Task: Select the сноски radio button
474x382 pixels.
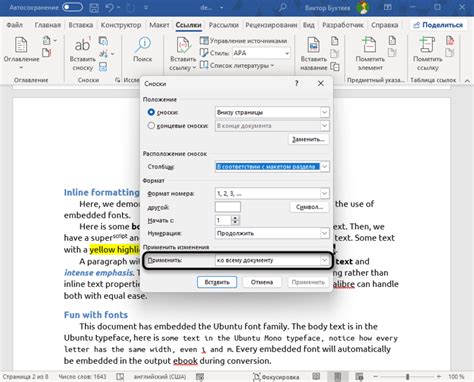Action: (151, 112)
